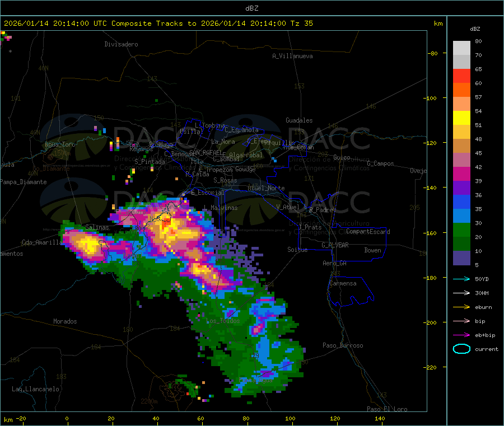Click the royal blue swatch between 36 and 35
The image size is (504, 426).
click(x=461, y=202)
